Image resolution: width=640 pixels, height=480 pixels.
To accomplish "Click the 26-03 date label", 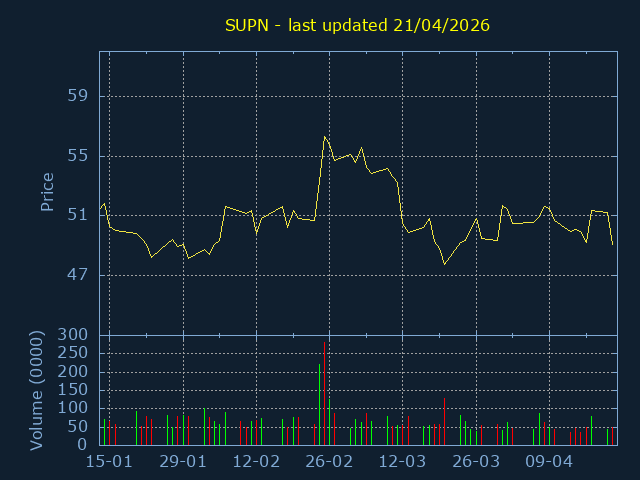I will click(476, 462).
